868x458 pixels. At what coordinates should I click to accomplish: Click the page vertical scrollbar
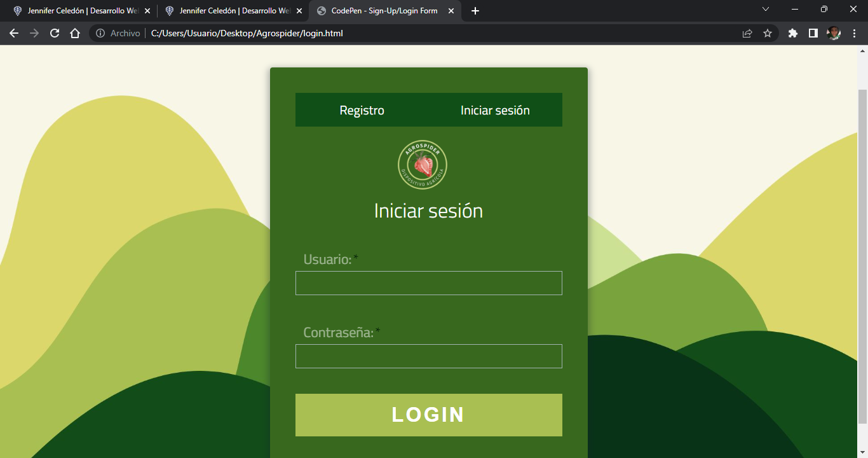[x=862, y=254]
